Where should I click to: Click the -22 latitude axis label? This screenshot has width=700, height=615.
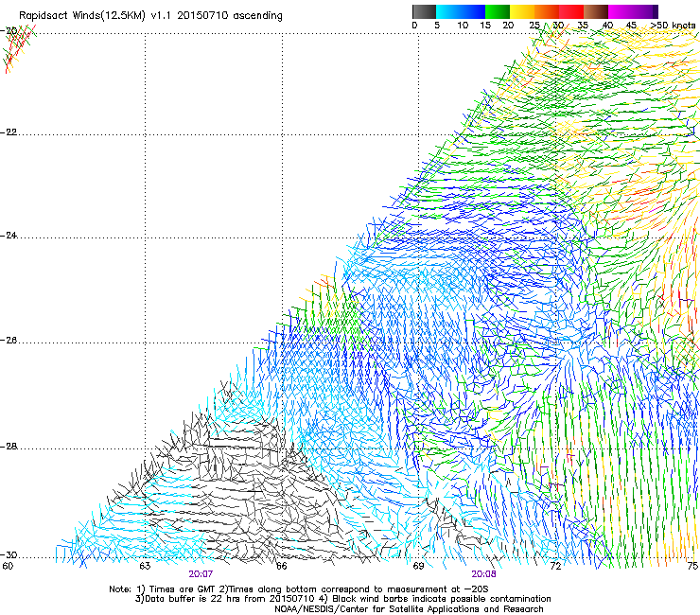(9, 132)
